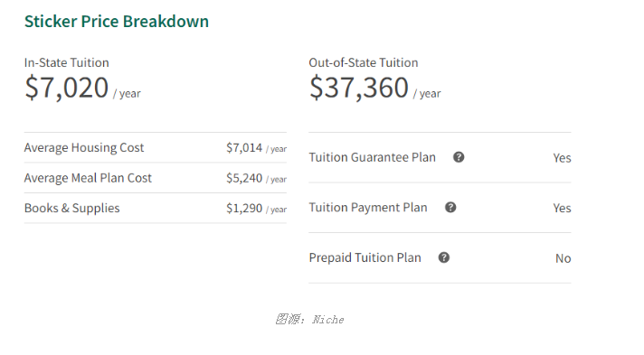Screen dimensions: 644x355
Task: Click the $7,014 housing cost value
Action: tap(244, 147)
